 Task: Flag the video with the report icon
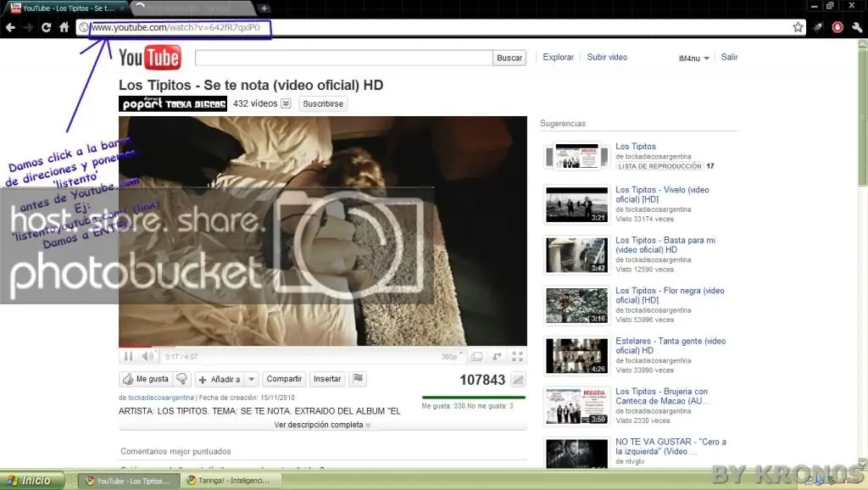pyautogui.click(x=357, y=379)
